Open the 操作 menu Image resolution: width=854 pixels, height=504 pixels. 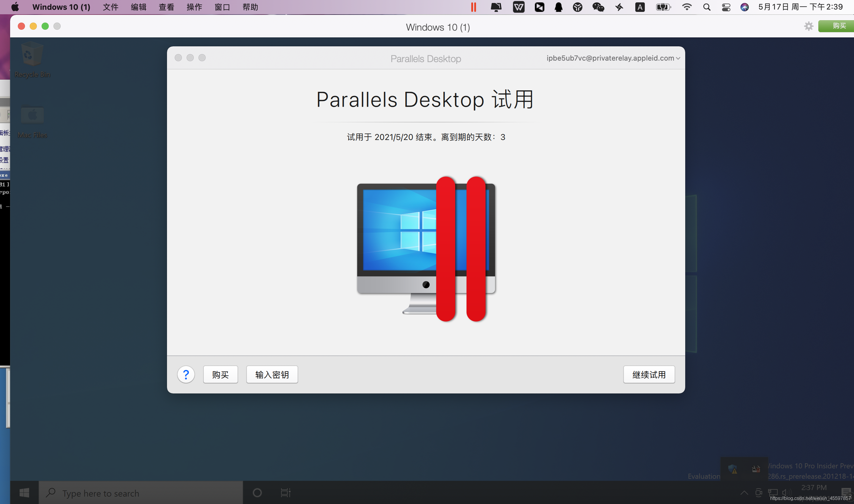pos(194,7)
